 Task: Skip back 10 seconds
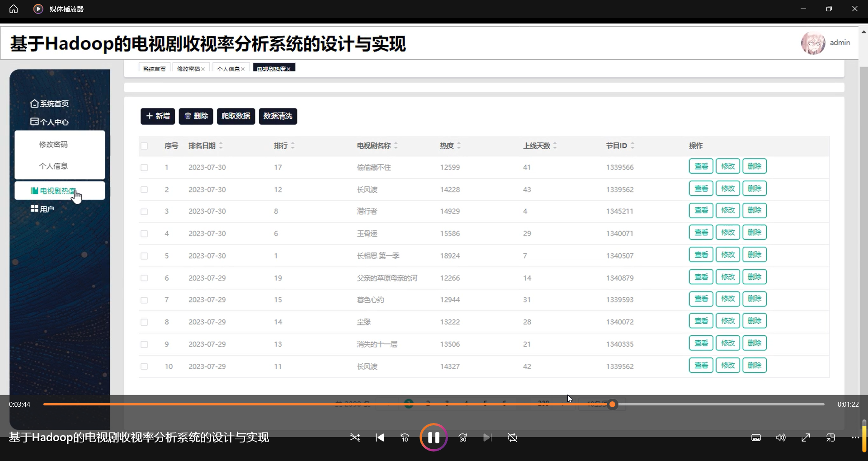[x=405, y=437]
